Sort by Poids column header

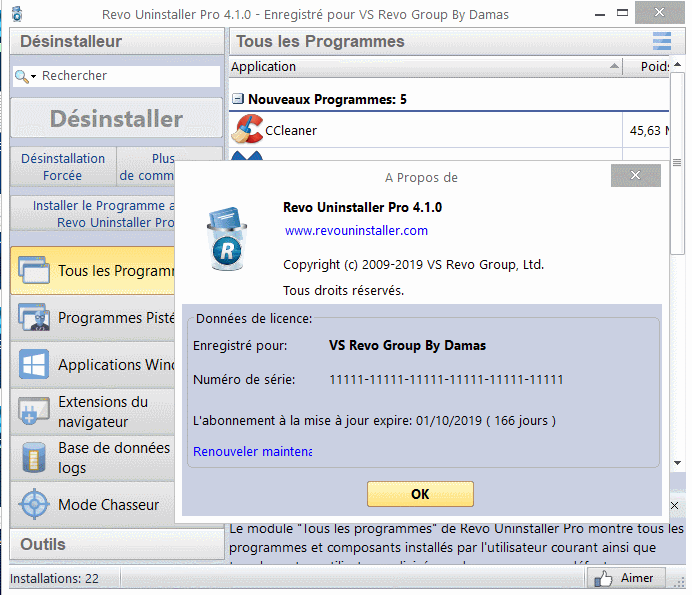point(647,67)
